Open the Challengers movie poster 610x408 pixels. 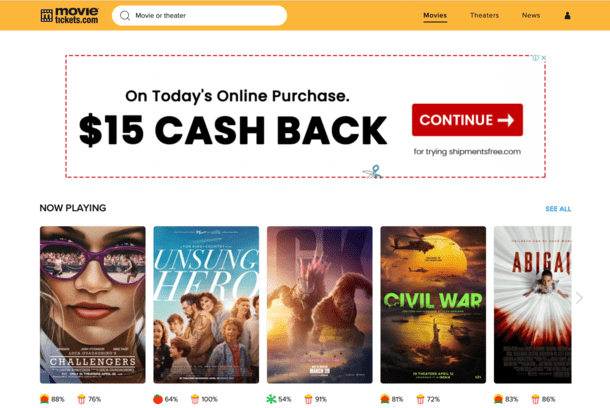(x=93, y=305)
